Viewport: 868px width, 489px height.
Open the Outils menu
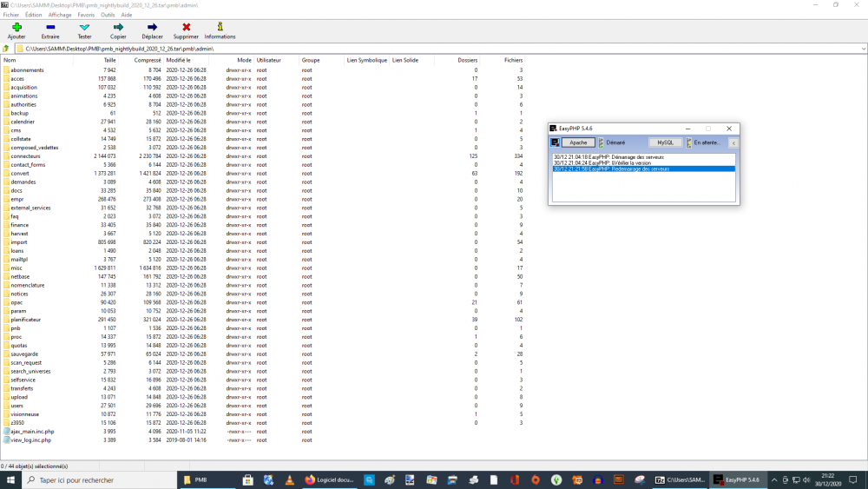pos(108,15)
